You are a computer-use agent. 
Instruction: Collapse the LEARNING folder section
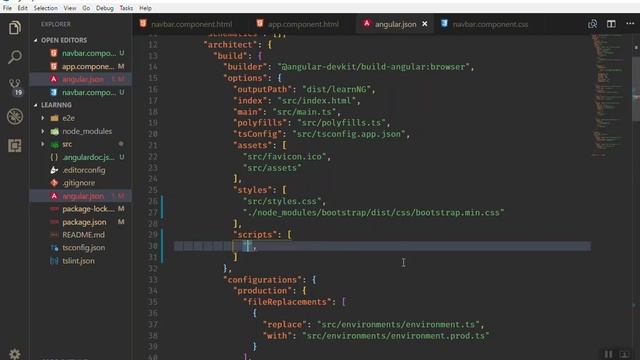(56, 105)
